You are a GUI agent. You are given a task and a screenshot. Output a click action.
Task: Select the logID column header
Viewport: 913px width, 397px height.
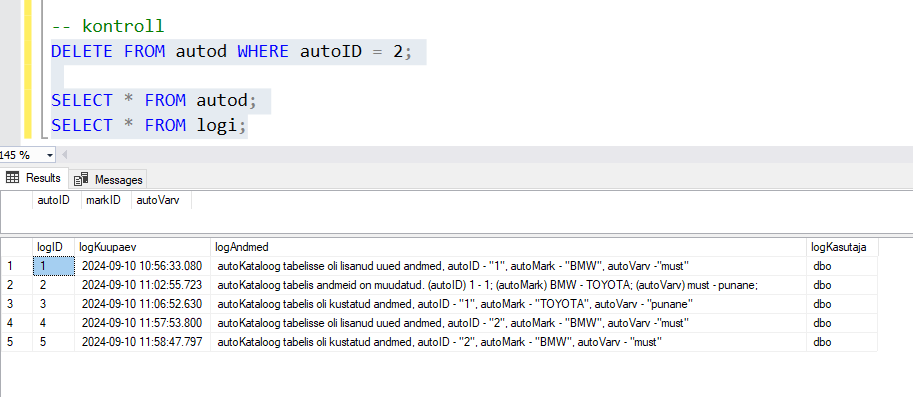click(53, 247)
